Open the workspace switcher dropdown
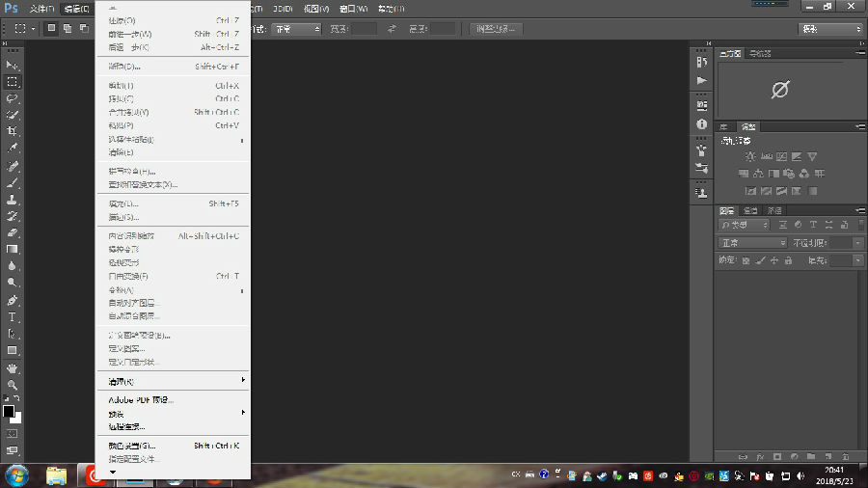This screenshot has width=868, height=488. click(830, 29)
